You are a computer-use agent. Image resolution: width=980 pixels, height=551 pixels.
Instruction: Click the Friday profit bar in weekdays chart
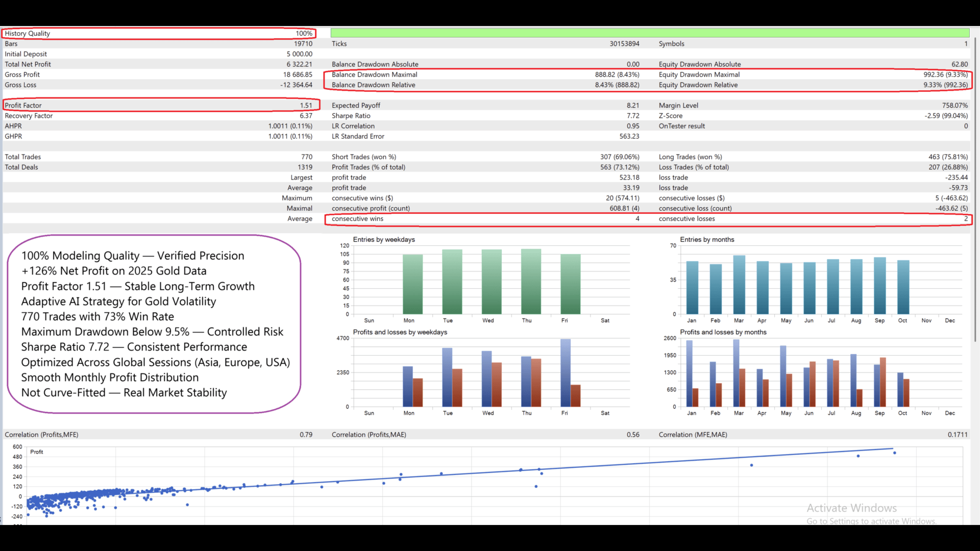pyautogui.click(x=565, y=372)
